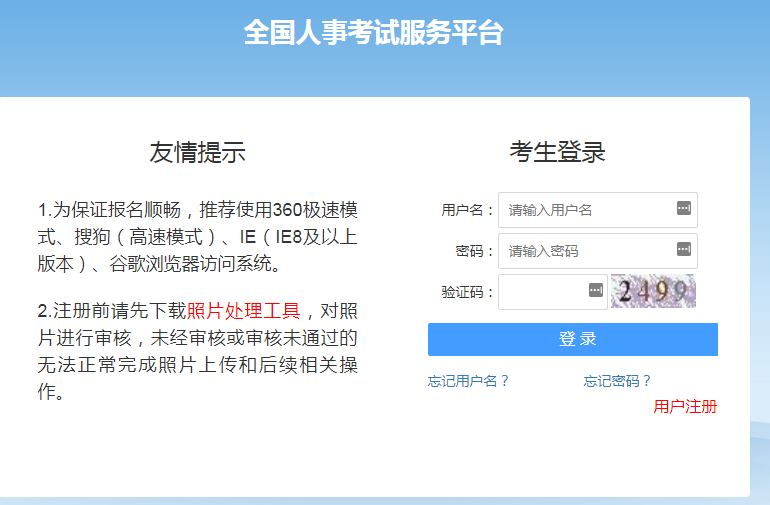Click the 考生登录 heading
Screen dimensions: 770x505
557,152
